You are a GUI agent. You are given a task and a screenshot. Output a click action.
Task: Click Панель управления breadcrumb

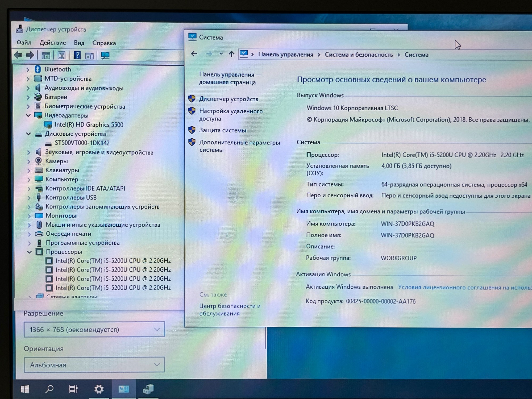pos(286,55)
